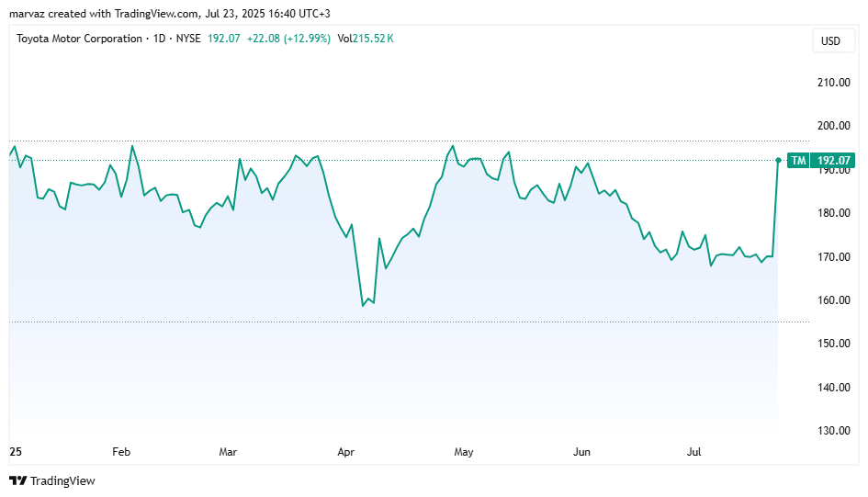Click the May label on time axis

pos(464,452)
